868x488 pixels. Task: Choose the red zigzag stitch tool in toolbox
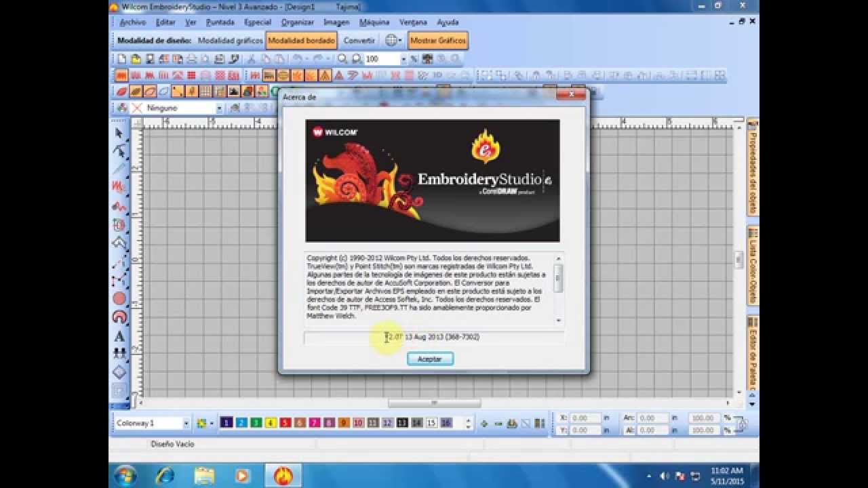pyautogui.click(x=119, y=185)
